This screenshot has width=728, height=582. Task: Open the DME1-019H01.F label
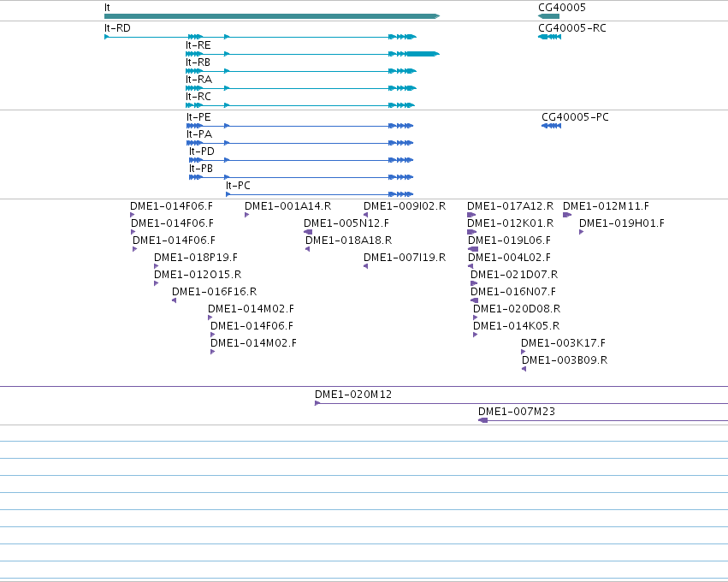[x=622, y=223]
